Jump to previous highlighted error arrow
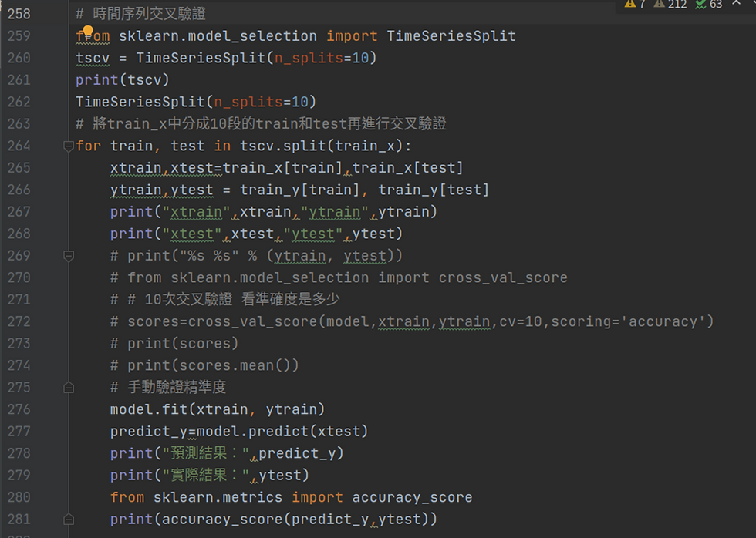This screenshot has width=756, height=538. 736,3
